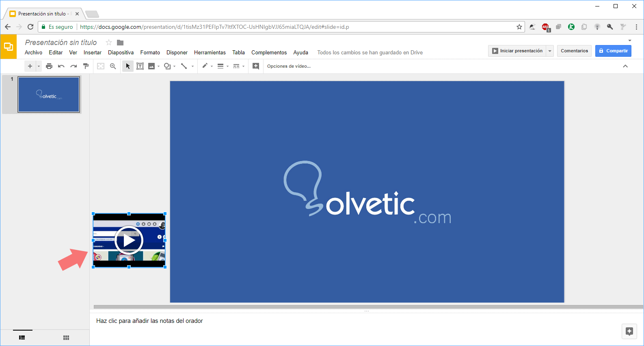Start the slideshow with Iniciar presentación
Image resolution: width=644 pixels, height=346 pixels.
pos(517,51)
